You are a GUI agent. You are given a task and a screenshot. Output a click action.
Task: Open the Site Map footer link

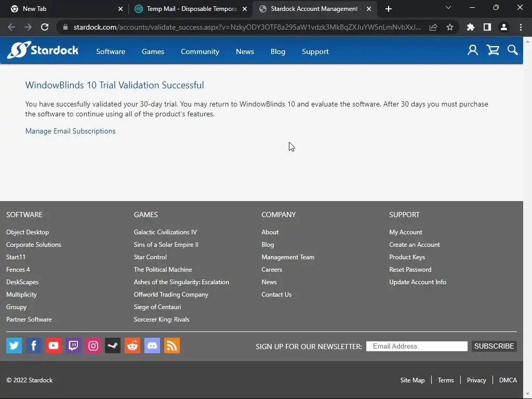(x=412, y=380)
